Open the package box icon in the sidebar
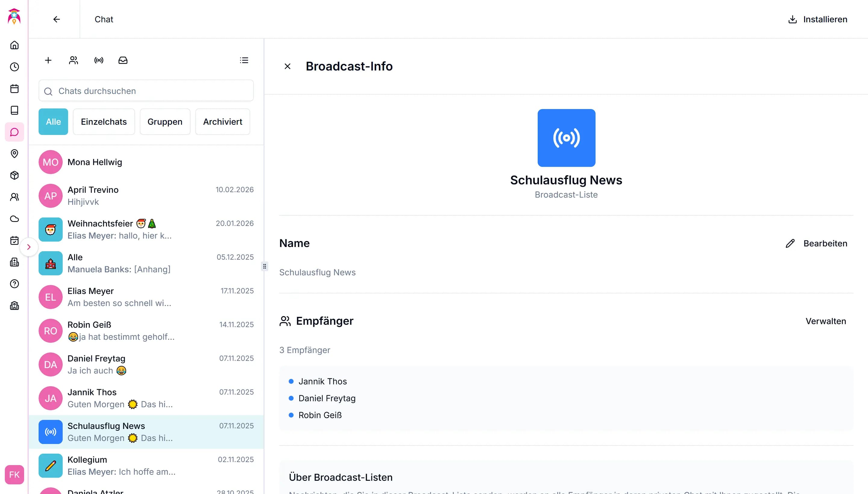 (x=14, y=175)
